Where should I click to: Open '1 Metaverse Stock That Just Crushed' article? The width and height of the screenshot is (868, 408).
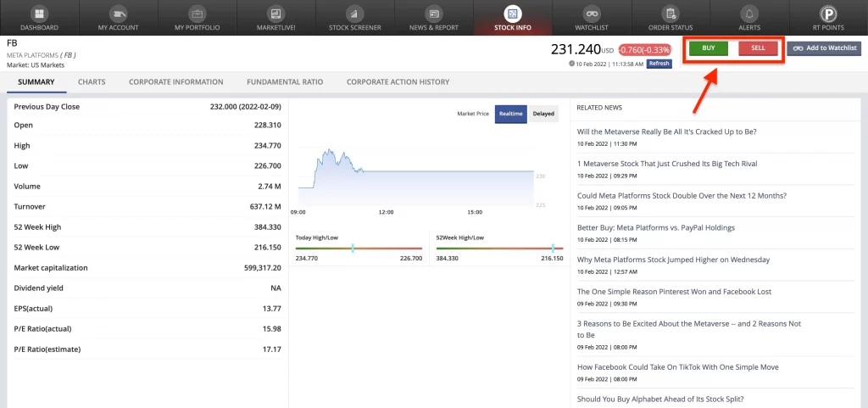tap(667, 164)
